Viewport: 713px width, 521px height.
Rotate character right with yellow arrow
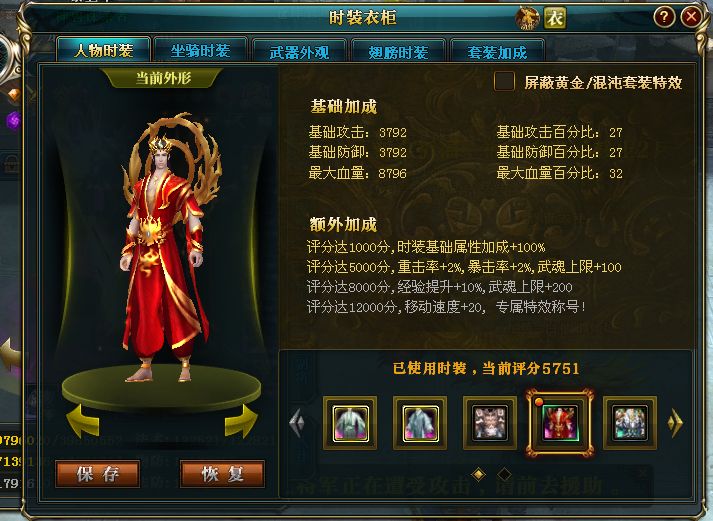point(241,421)
